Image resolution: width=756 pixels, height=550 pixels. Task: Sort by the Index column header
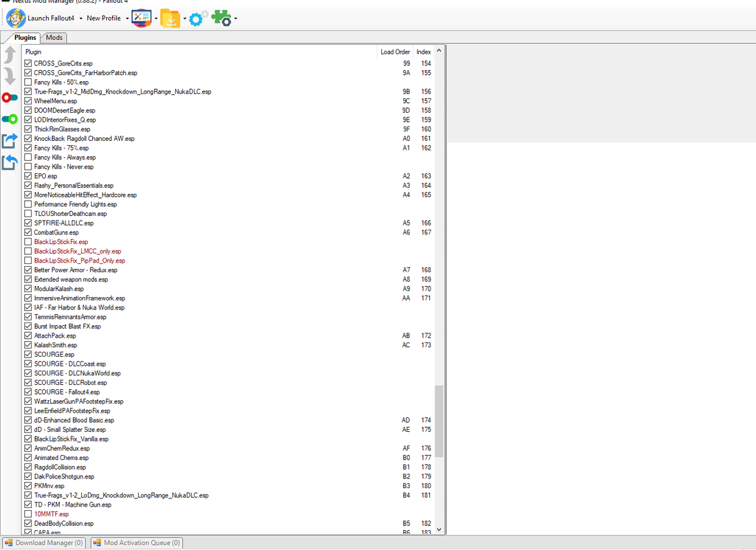423,52
